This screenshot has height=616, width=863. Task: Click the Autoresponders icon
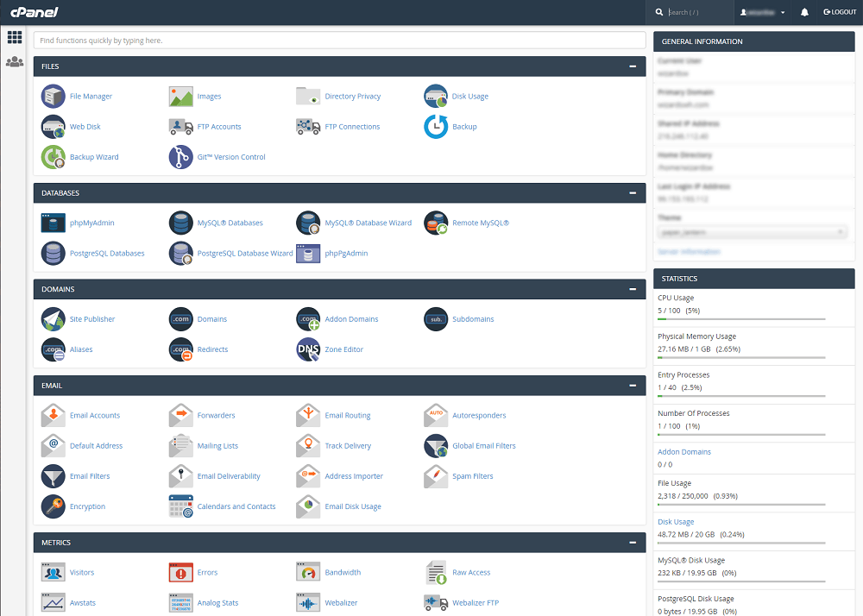(x=436, y=415)
